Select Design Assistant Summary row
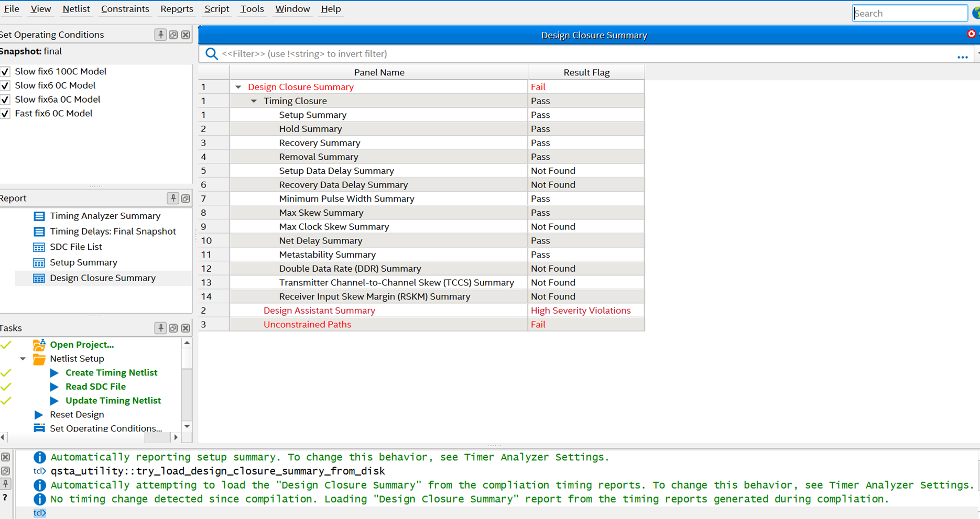 click(x=319, y=311)
